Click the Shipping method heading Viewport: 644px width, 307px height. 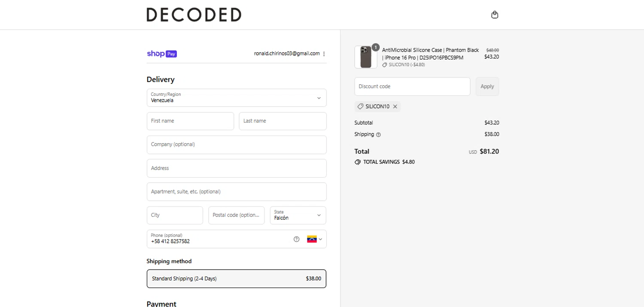click(169, 261)
